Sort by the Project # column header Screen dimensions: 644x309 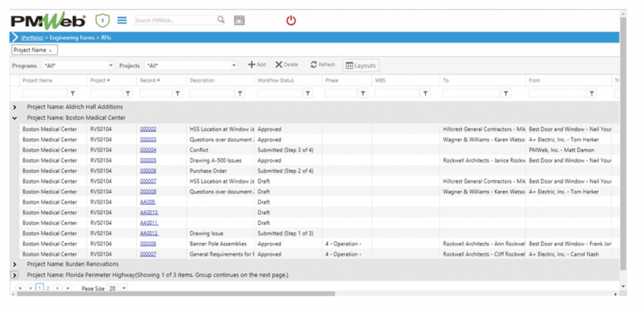100,81
